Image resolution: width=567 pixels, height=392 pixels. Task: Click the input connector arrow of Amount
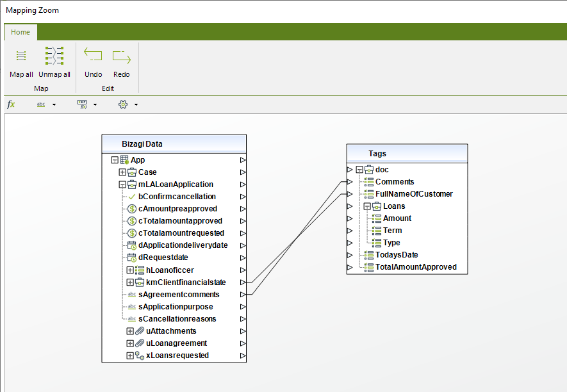click(350, 218)
